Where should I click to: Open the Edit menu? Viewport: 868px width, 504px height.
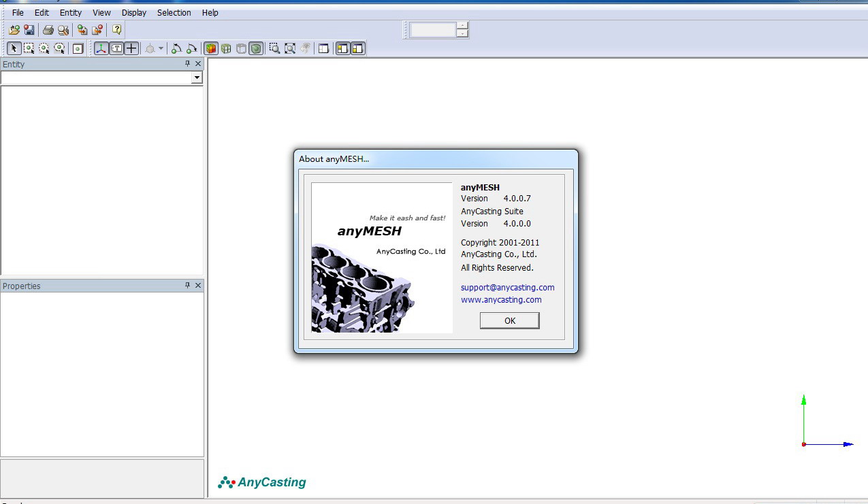[42, 12]
